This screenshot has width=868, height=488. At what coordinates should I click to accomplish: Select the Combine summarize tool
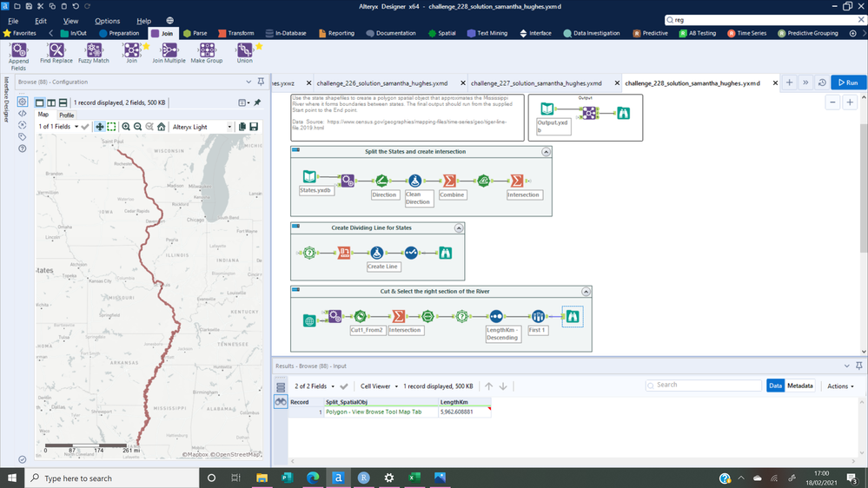point(449,181)
